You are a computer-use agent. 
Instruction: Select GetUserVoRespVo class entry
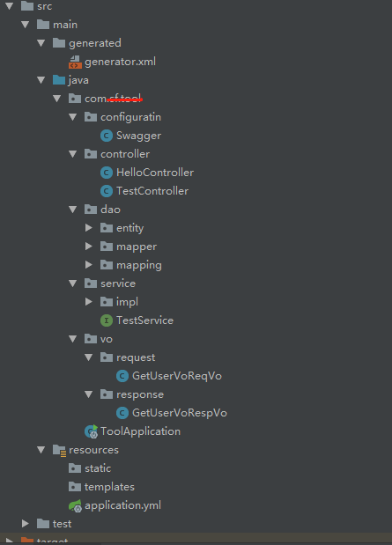coord(180,413)
